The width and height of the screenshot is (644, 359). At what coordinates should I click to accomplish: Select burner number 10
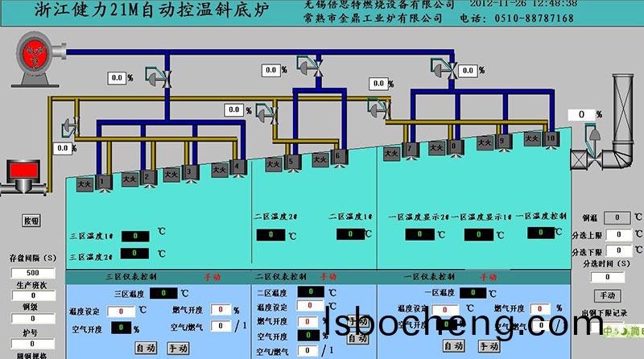[551, 138]
